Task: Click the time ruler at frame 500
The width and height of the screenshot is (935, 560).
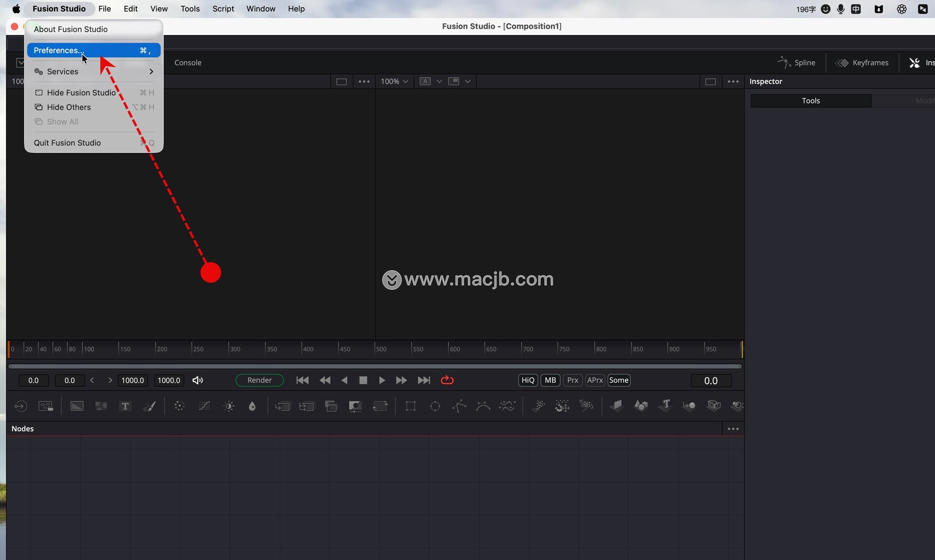Action: tap(375, 349)
